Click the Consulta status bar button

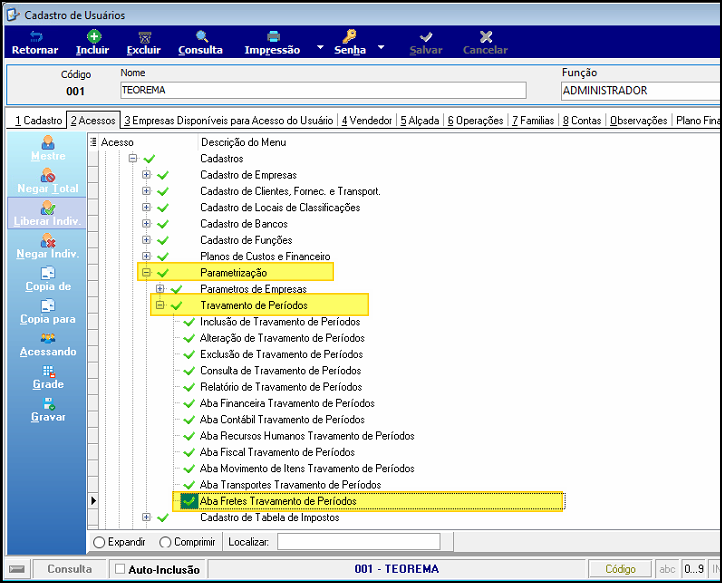point(70,569)
